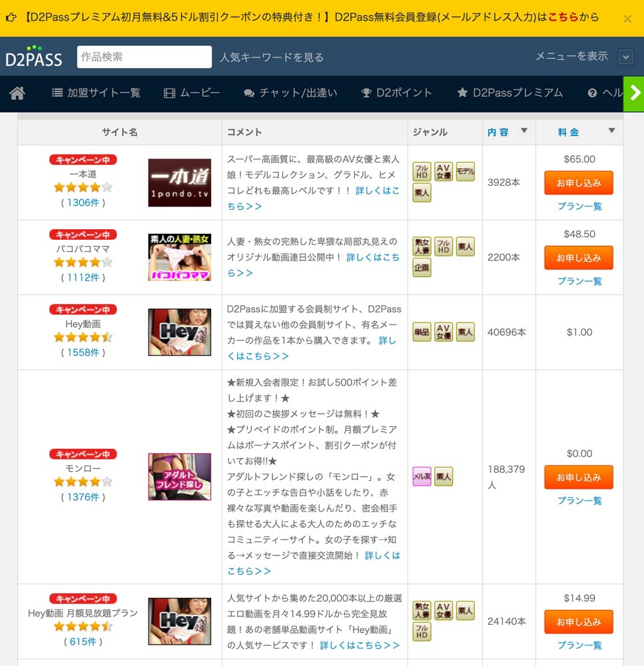644x666 pixels.
Task: Click the home icon in navigation bar
Action: pyautogui.click(x=17, y=93)
